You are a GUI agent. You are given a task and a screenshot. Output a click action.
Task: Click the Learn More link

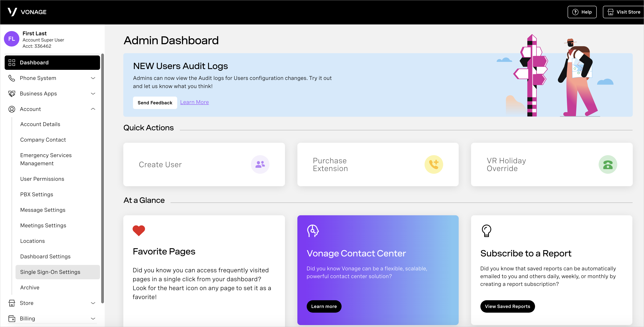[x=194, y=102]
